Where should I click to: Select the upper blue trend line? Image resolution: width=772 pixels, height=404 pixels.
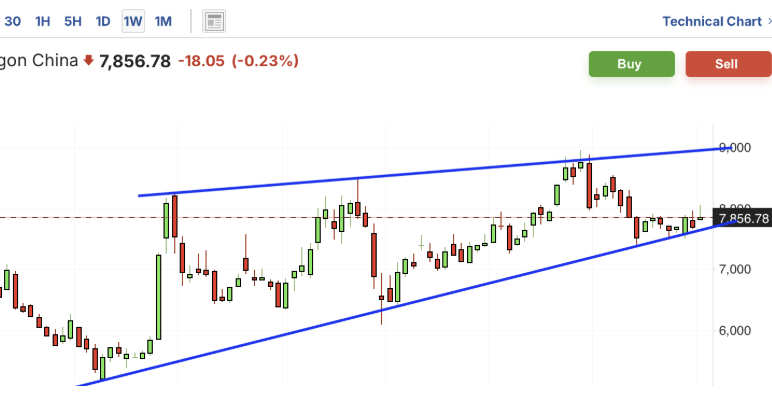[450, 170]
